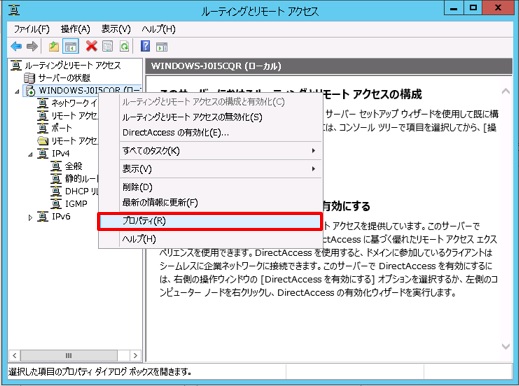Select the IGMP tree item label
The height and width of the screenshot is (386, 519).
[x=76, y=204]
